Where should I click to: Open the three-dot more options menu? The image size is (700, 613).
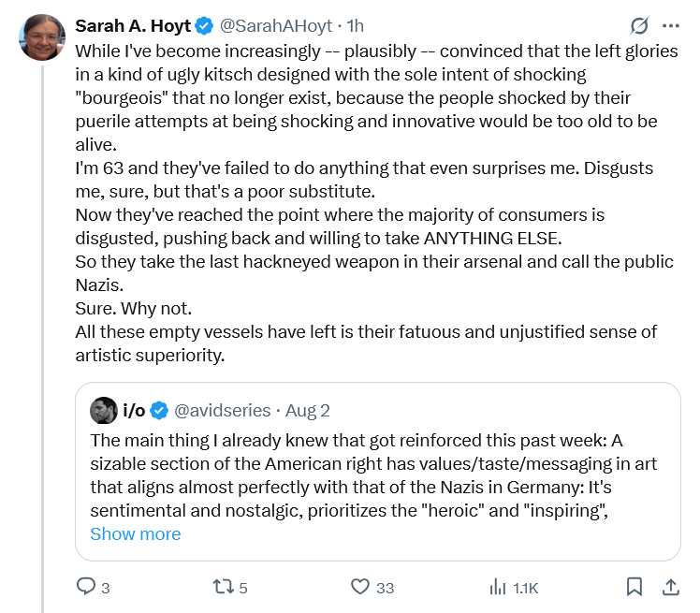[x=671, y=25]
